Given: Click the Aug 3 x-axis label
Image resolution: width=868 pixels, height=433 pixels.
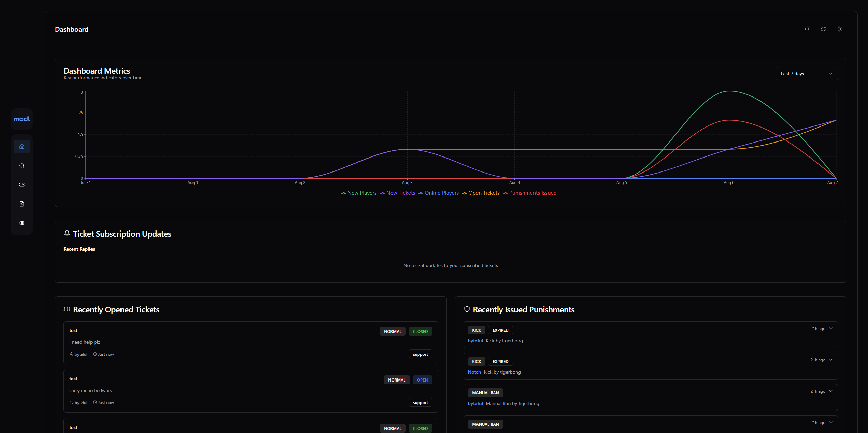Looking at the screenshot, I should coord(407,183).
